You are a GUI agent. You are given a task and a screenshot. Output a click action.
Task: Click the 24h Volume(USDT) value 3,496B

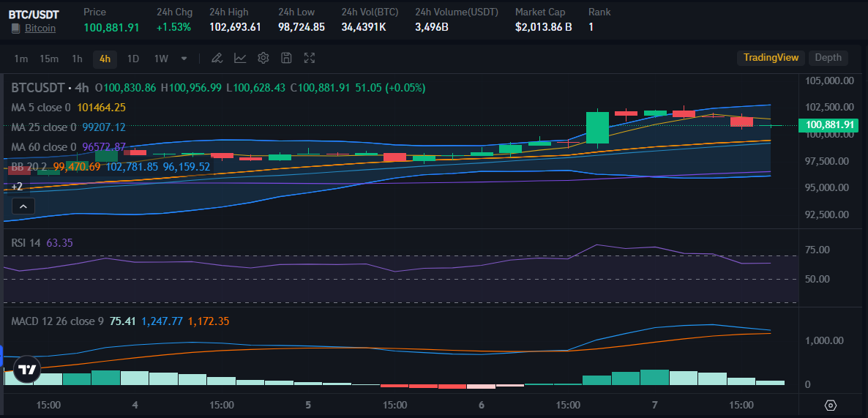click(432, 27)
